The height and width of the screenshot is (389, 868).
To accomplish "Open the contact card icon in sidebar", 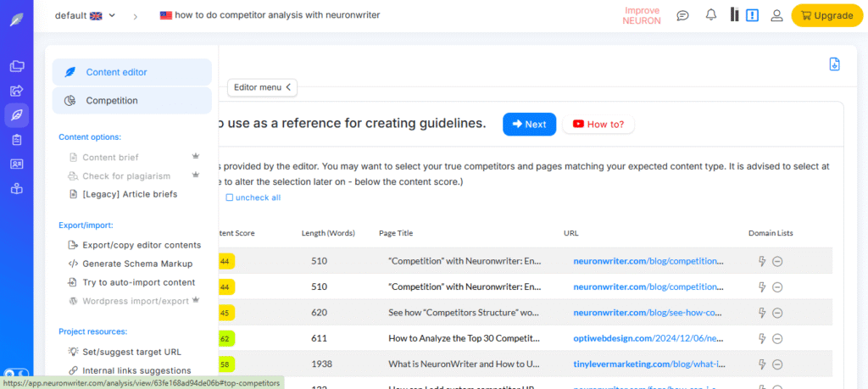I will tap(17, 164).
